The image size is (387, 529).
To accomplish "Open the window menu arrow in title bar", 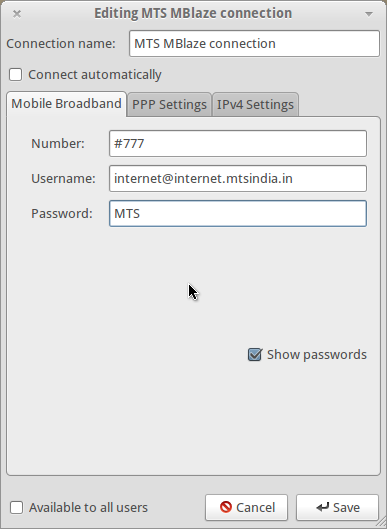I will coord(369,14).
